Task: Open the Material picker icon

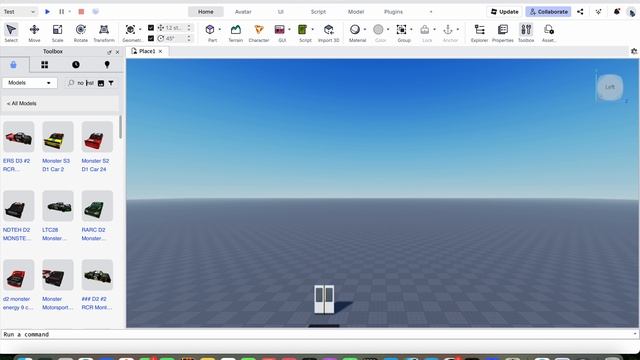Action: point(355,29)
